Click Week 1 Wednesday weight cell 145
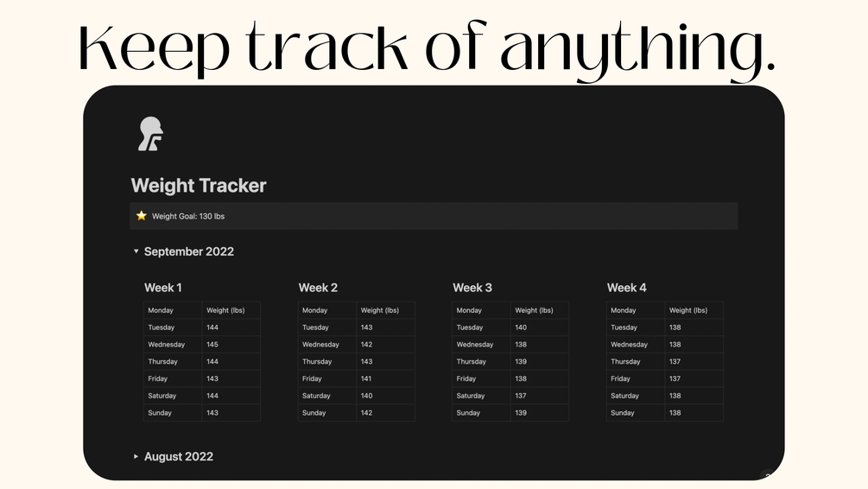This screenshot has width=868, height=489. [x=231, y=345]
